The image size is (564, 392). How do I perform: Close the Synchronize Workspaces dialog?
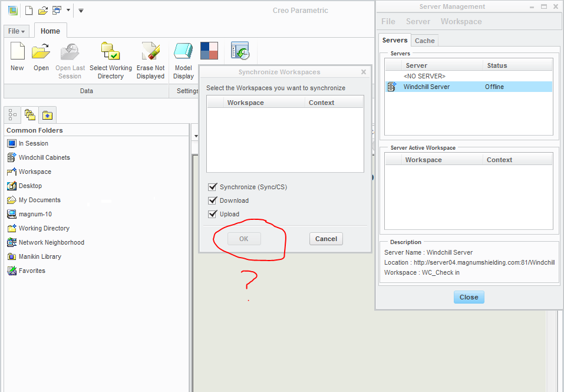364,72
